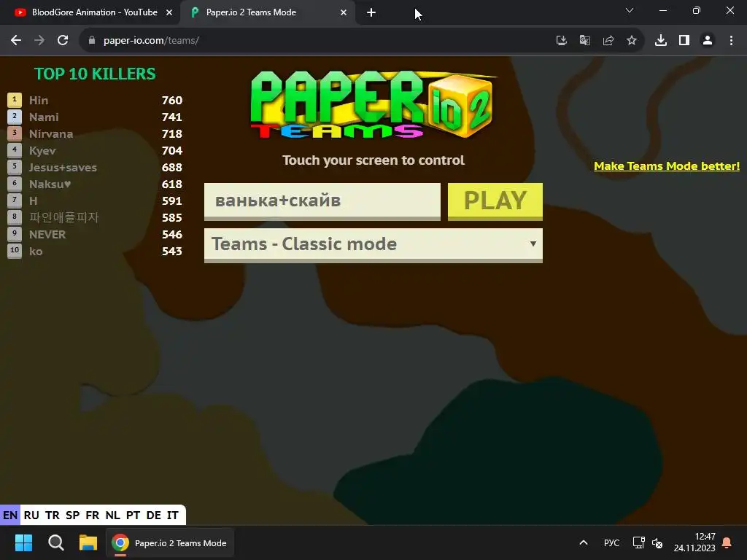Toggle the Chrome side panel
The height and width of the screenshot is (560, 747).
684,41
